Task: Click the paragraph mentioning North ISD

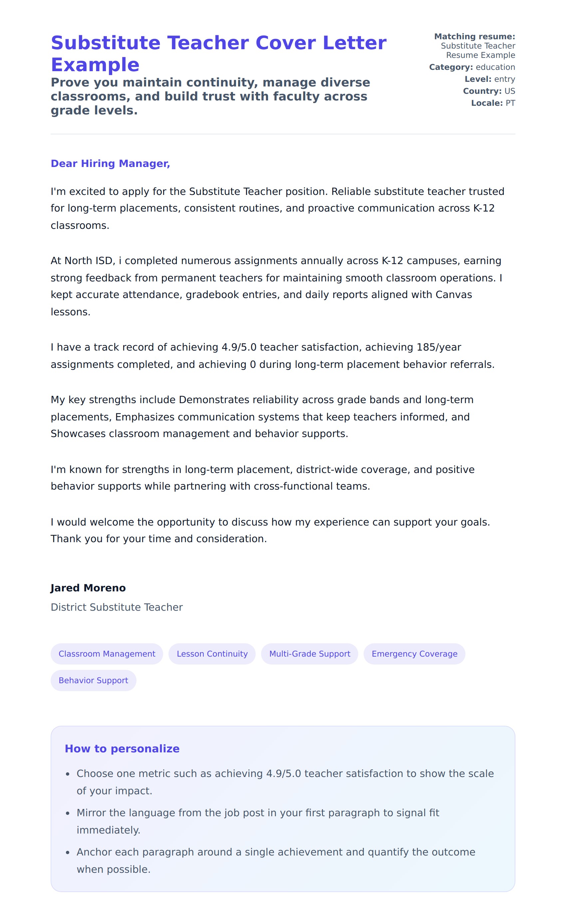Action: tap(276, 286)
